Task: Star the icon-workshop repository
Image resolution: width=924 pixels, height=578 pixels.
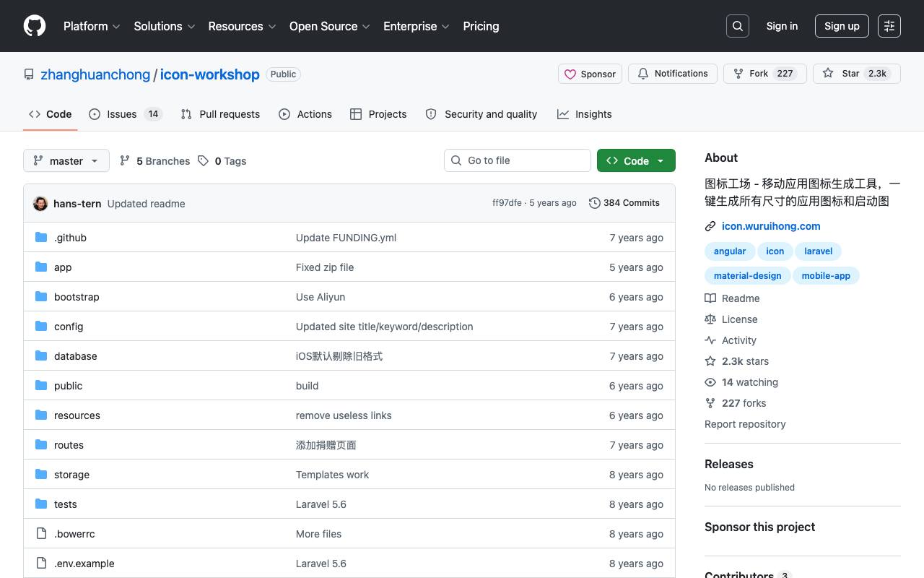Action: [x=857, y=74]
